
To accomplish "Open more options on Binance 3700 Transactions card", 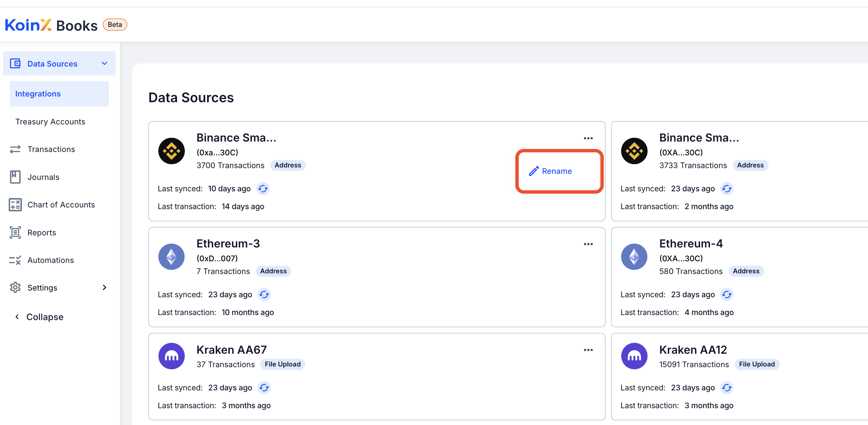I will point(588,138).
